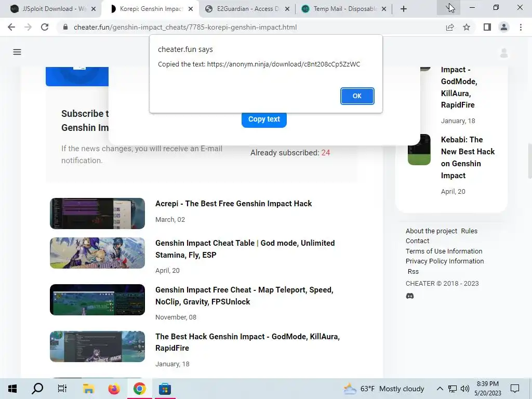Screen dimensions: 532x399
Task: Bookmark this page with the star icon
Action: (x=467, y=27)
